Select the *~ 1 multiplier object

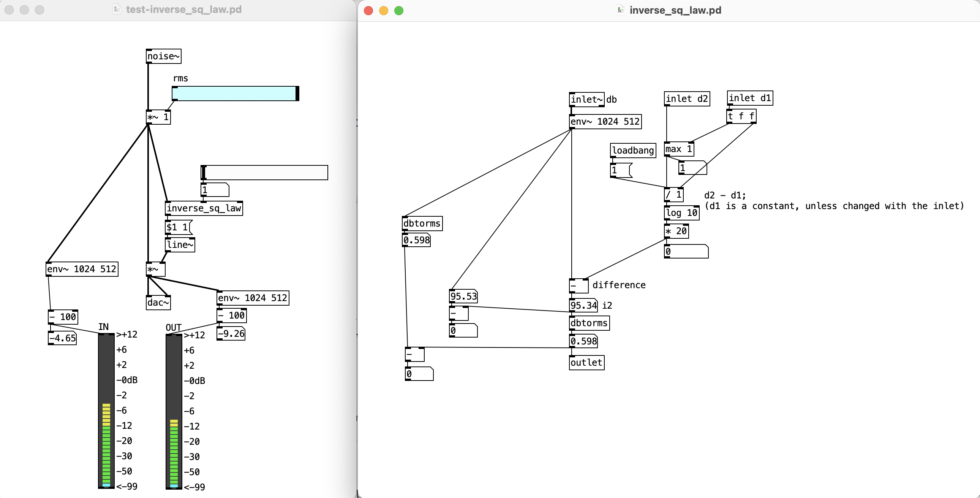158,117
